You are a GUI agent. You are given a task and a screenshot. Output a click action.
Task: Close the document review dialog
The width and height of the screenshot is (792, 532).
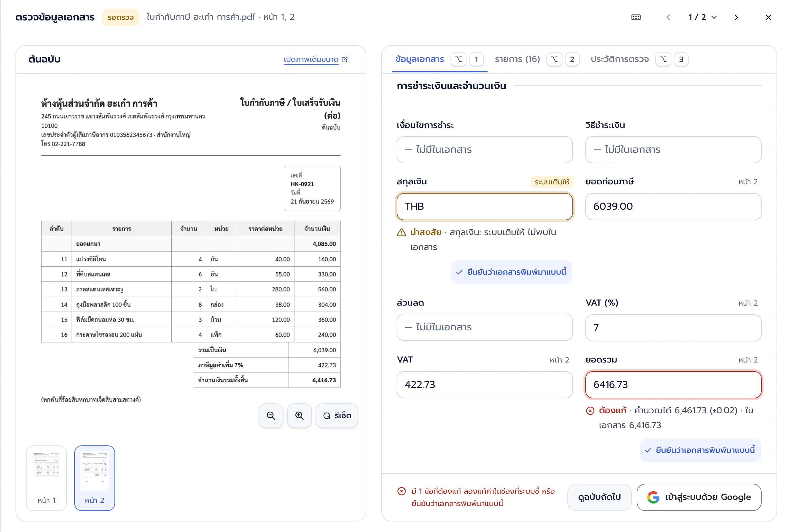(x=768, y=17)
